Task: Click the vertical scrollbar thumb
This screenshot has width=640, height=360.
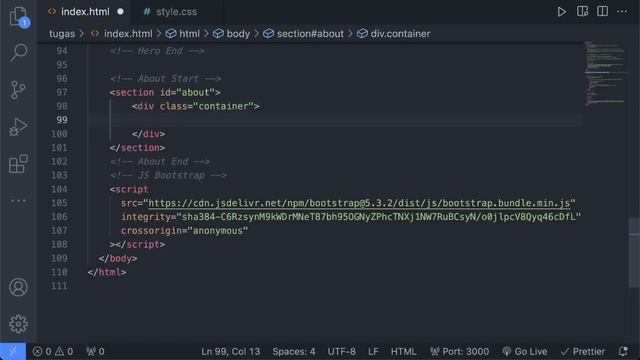Action: pyautogui.click(x=634, y=252)
